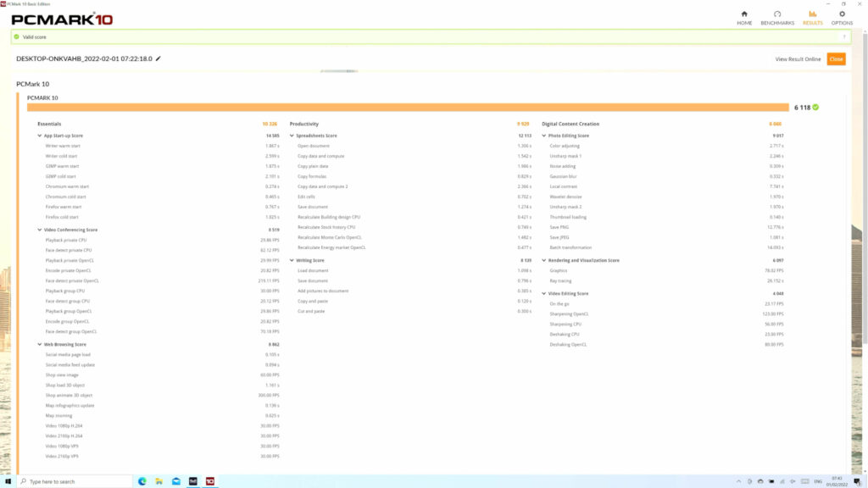
Task: Click the taskbar clock and date
Action: coord(837,481)
